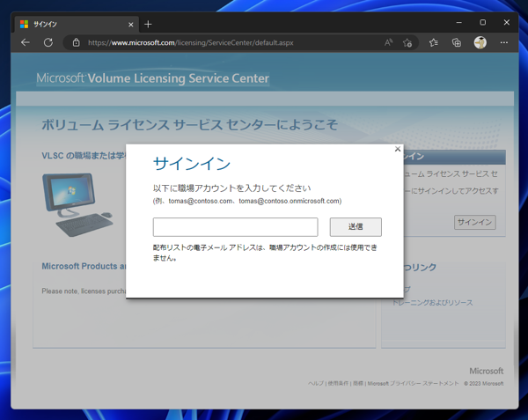Minimize the browser window
The image size is (528, 420).
(458, 22)
